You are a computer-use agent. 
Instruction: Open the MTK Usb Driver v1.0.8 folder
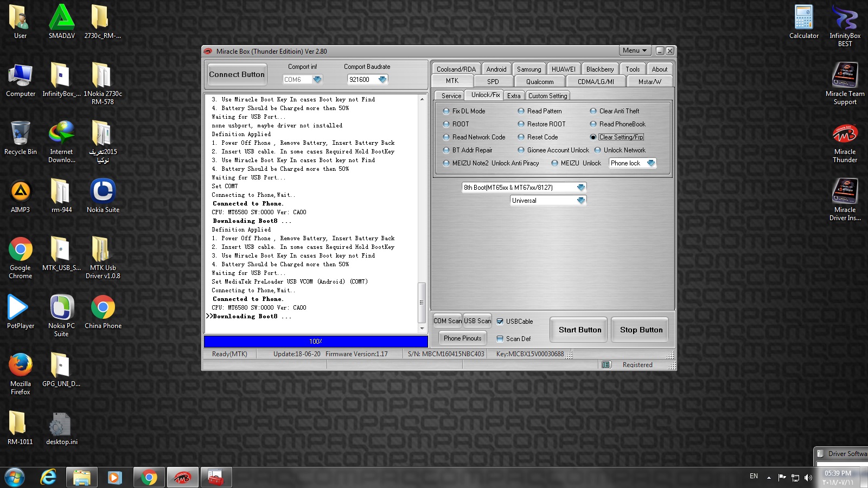[x=103, y=258]
